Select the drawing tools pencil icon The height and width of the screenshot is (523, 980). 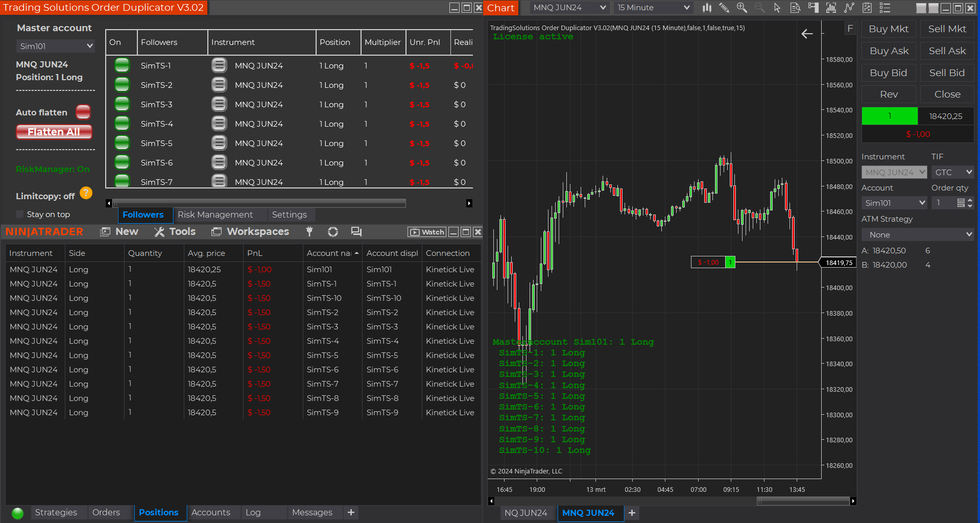(x=724, y=8)
